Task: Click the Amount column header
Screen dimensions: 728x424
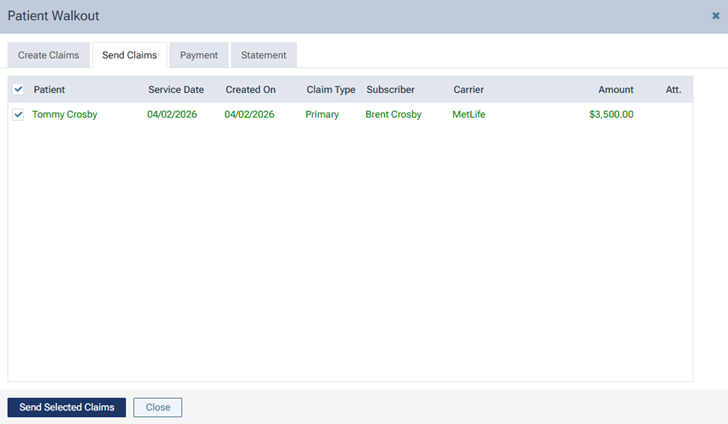Action: tap(615, 90)
